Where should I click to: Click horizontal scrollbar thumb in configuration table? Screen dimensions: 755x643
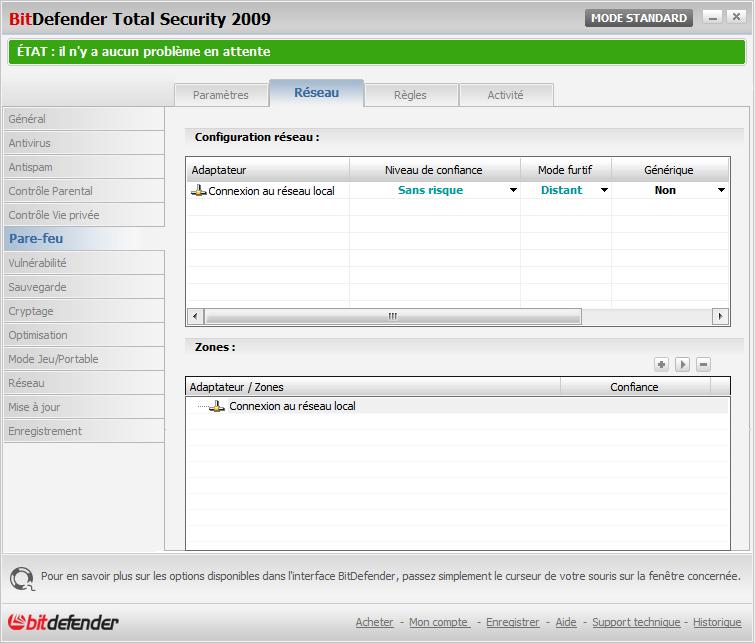(x=393, y=316)
